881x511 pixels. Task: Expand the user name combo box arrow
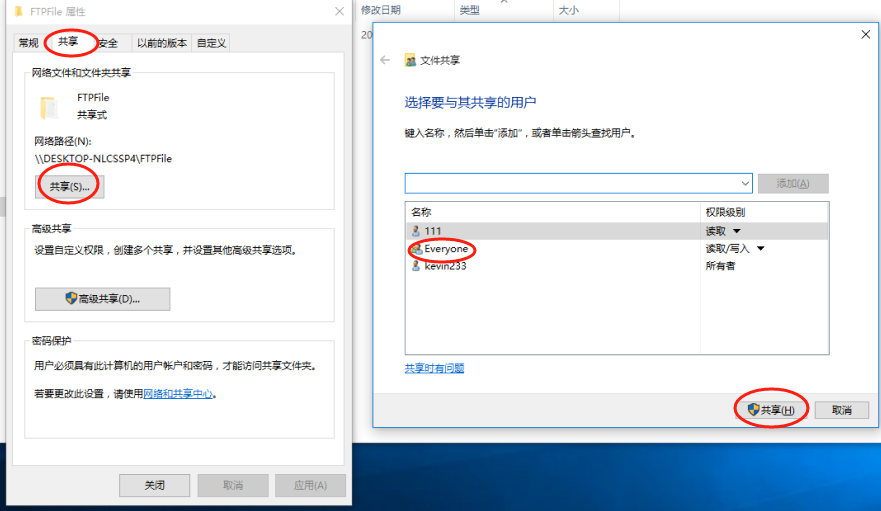(x=745, y=183)
